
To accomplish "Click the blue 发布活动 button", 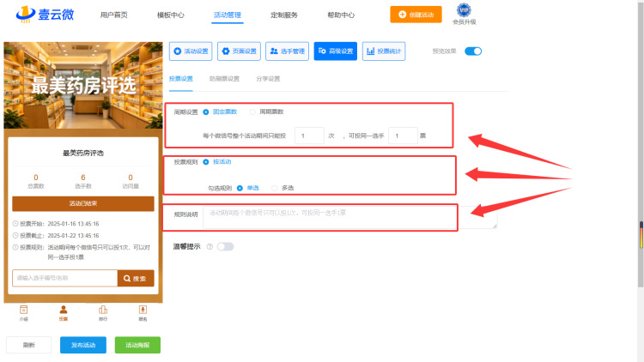I will pos(83,345).
